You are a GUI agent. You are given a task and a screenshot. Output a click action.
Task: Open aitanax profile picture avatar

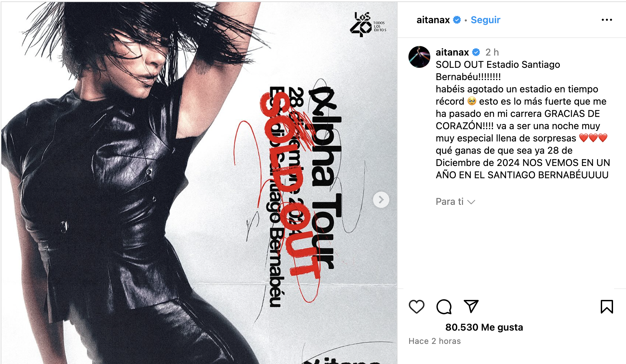click(x=419, y=57)
